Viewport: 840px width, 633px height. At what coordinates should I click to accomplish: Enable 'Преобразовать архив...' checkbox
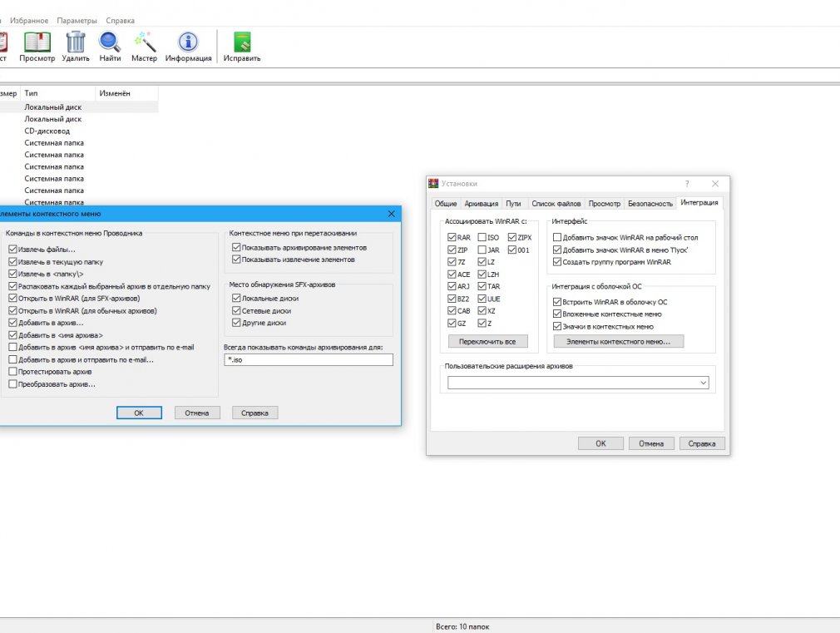[x=12, y=383]
